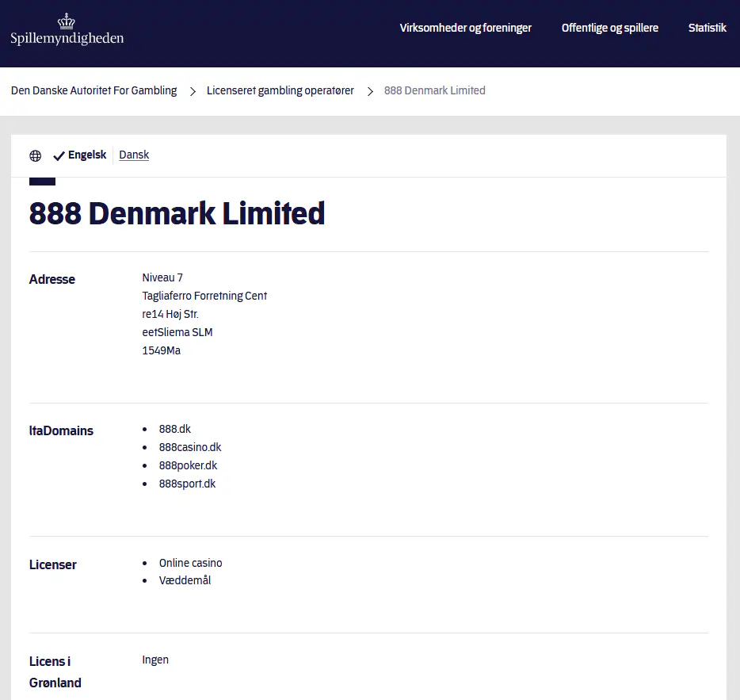Click the Væddemål license entry
The image size is (740, 700).
(185, 580)
